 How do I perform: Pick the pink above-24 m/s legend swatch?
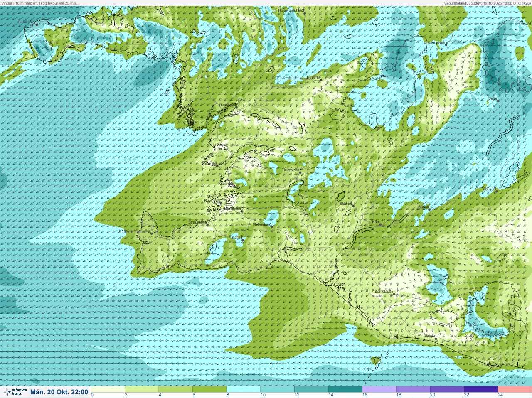515,389
